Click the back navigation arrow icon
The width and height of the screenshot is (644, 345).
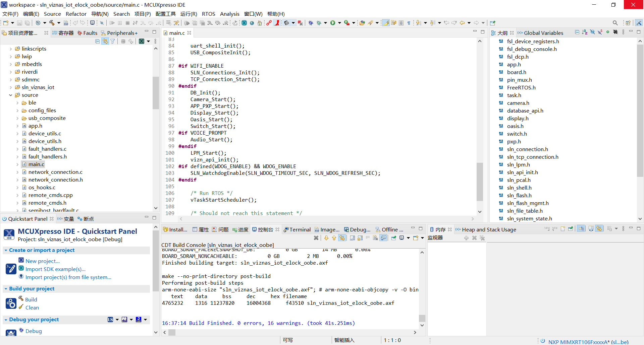[x=462, y=23]
